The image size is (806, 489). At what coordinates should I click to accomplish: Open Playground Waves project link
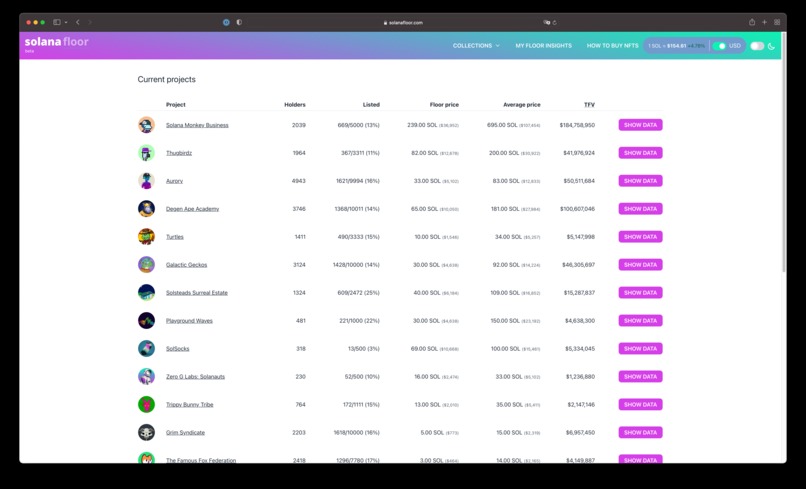[189, 321]
